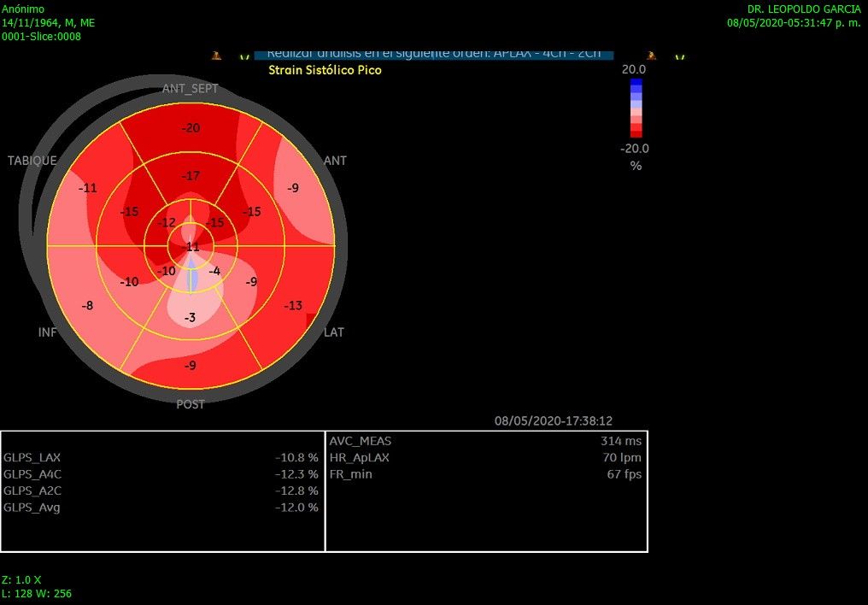Select the mid posterior segment showing -3

point(191,318)
